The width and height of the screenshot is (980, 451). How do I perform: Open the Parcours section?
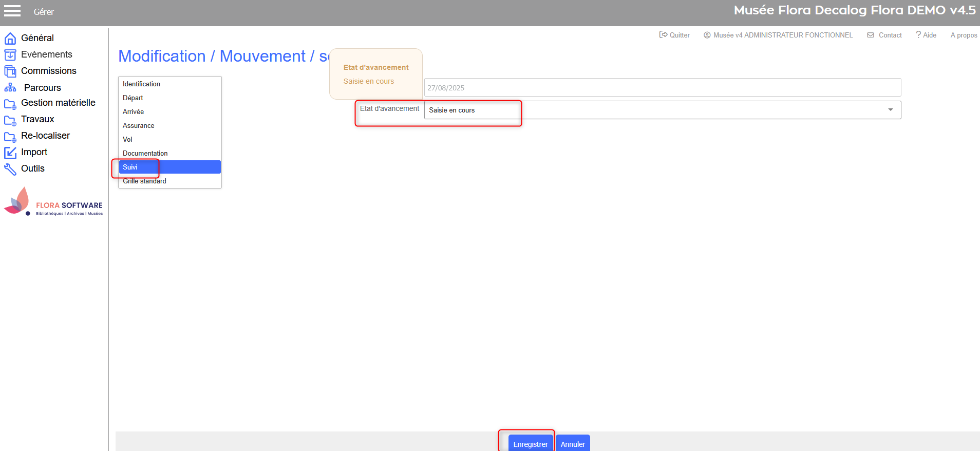pos(43,88)
